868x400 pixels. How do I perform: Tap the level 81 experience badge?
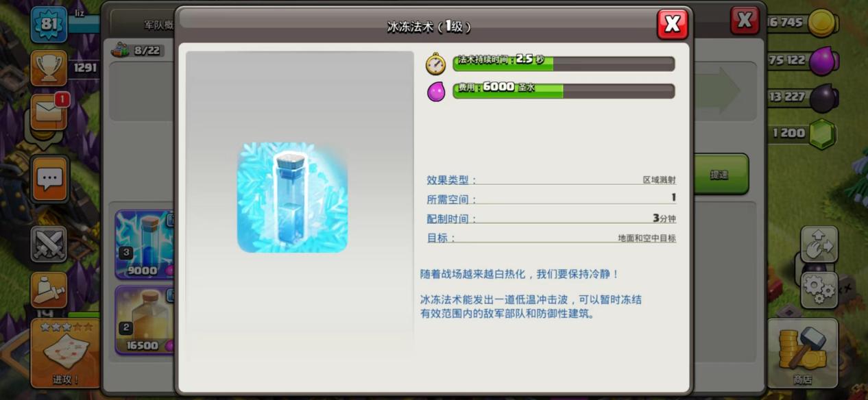pyautogui.click(x=49, y=25)
